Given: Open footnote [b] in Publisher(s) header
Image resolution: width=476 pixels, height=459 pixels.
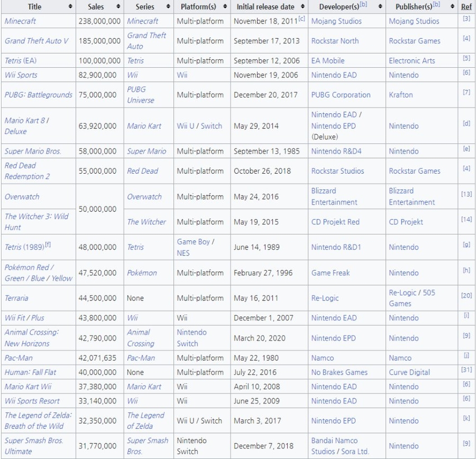Looking at the screenshot, I should pyautogui.click(x=436, y=4).
